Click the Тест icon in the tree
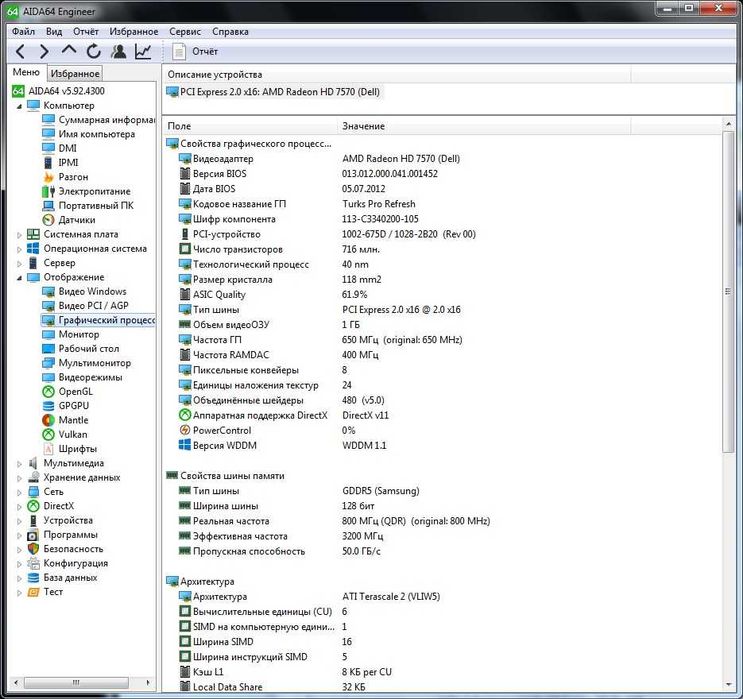Image resolution: width=743 pixels, height=699 pixels. tap(33, 592)
